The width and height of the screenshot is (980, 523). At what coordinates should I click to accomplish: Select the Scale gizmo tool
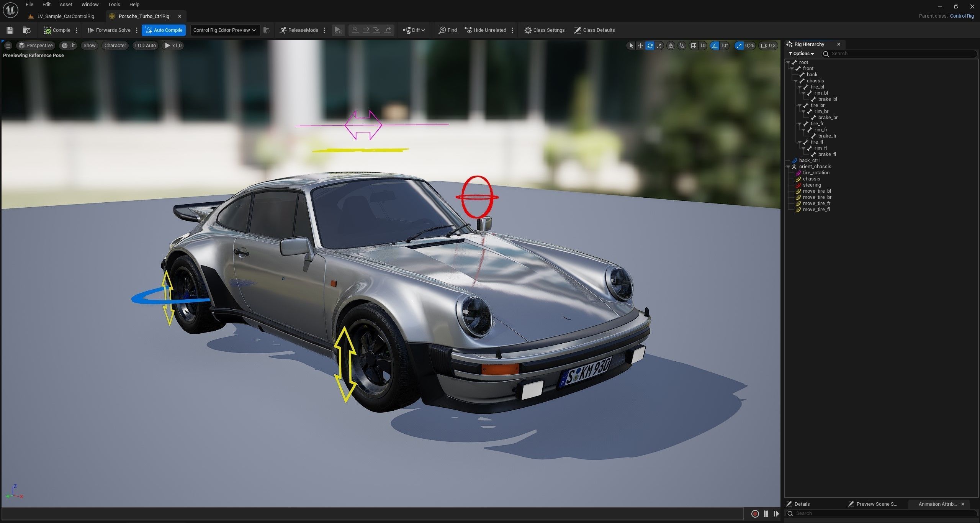coord(659,46)
